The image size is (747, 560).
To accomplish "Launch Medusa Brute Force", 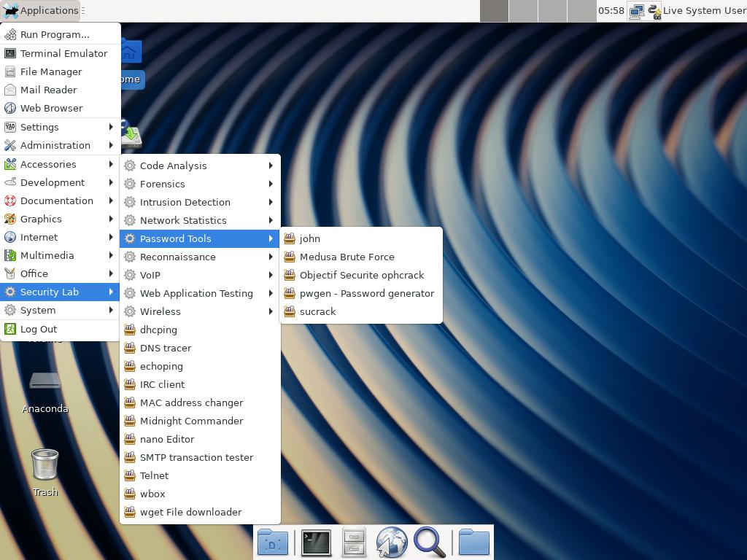I will pyautogui.click(x=362, y=257).
